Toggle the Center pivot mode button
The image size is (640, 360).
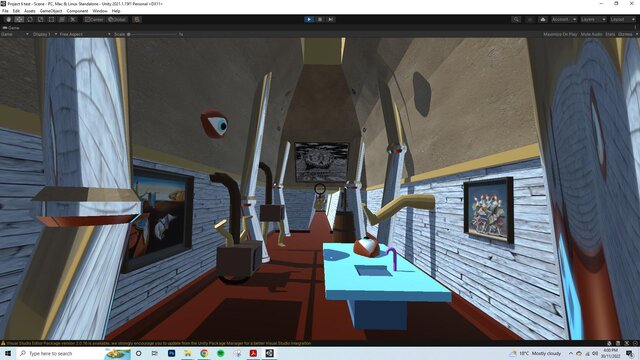coord(94,19)
